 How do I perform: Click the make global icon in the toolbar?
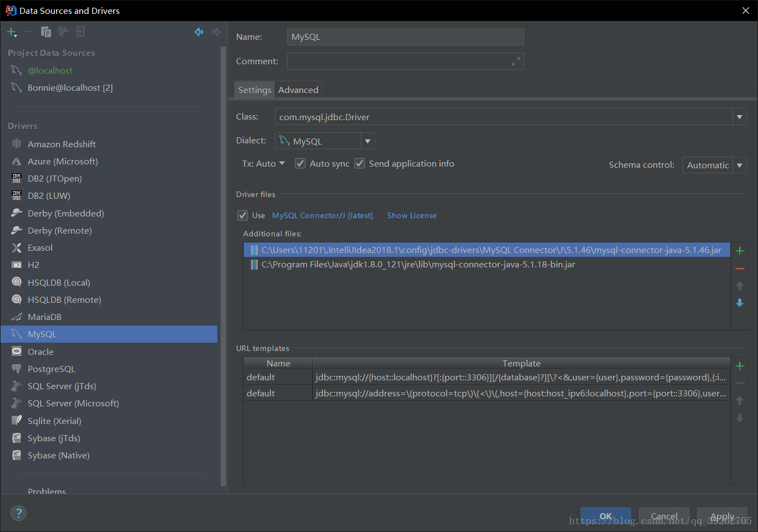[x=80, y=32]
